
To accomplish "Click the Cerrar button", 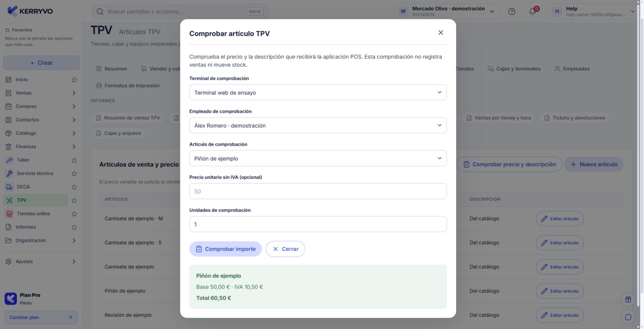I will click(x=285, y=249).
